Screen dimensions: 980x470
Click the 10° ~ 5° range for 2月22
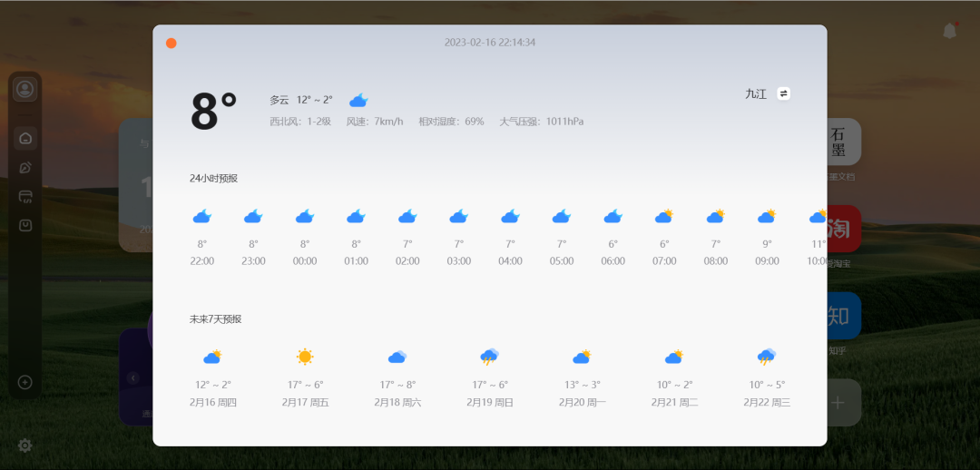click(767, 385)
